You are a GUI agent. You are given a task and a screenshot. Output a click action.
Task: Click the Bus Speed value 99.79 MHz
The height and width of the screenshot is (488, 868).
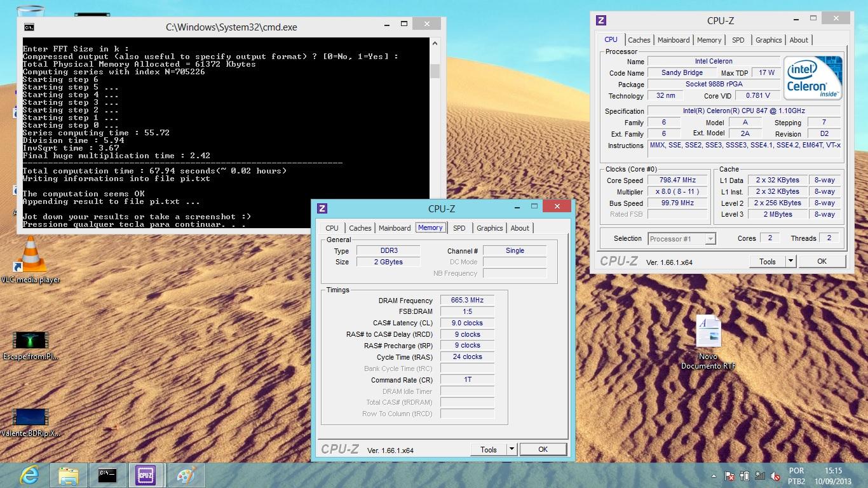pyautogui.click(x=677, y=203)
